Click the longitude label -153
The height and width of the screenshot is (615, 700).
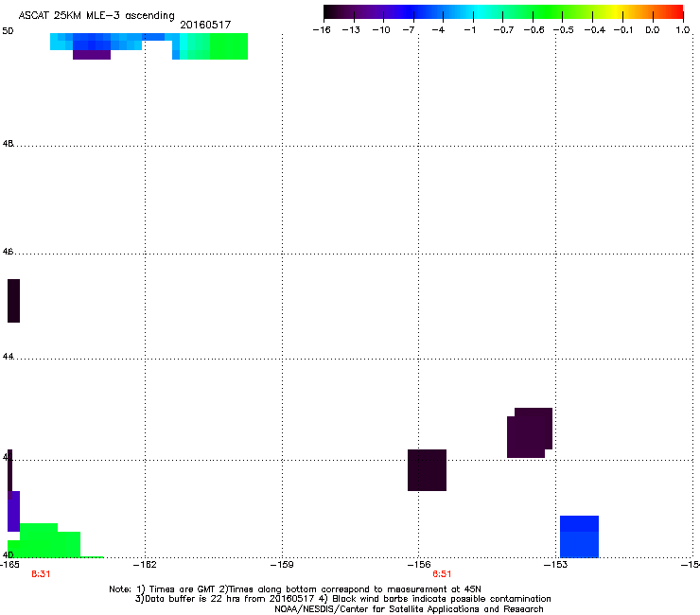pos(556,565)
